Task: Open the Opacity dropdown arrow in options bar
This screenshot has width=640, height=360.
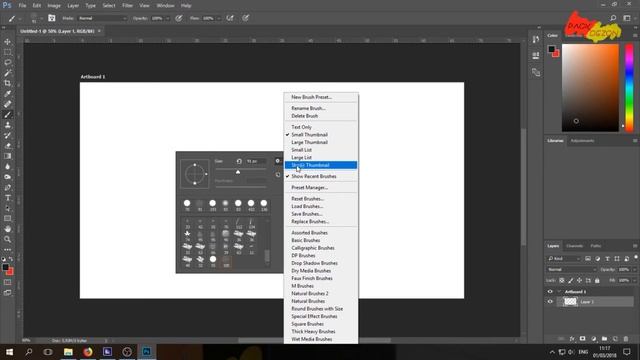Action: (x=167, y=18)
